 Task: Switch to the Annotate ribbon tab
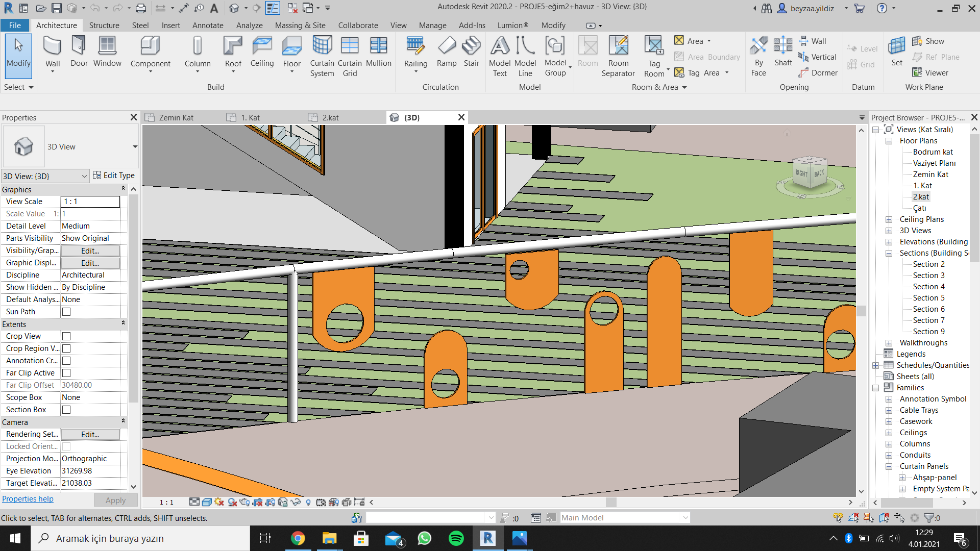click(x=207, y=25)
